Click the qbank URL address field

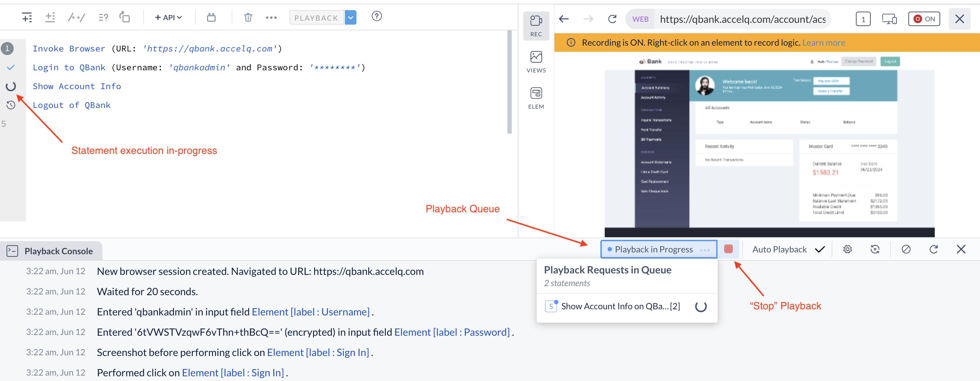pos(742,19)
